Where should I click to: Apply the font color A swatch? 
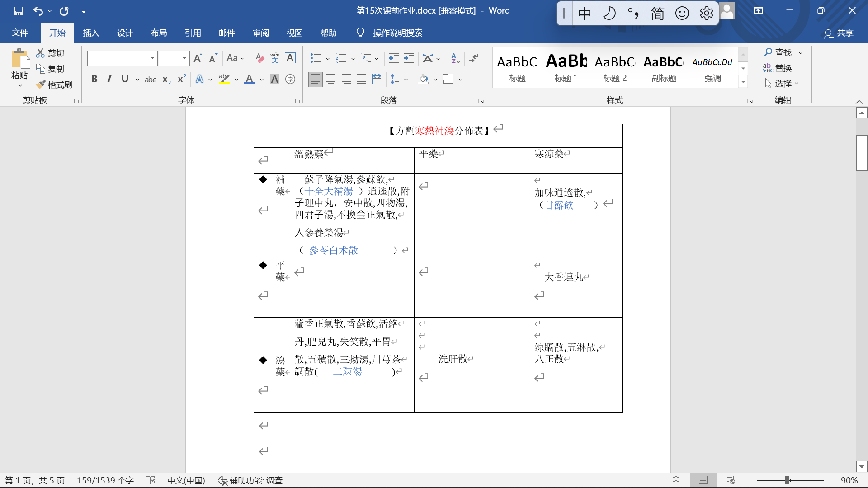(250, 80)
